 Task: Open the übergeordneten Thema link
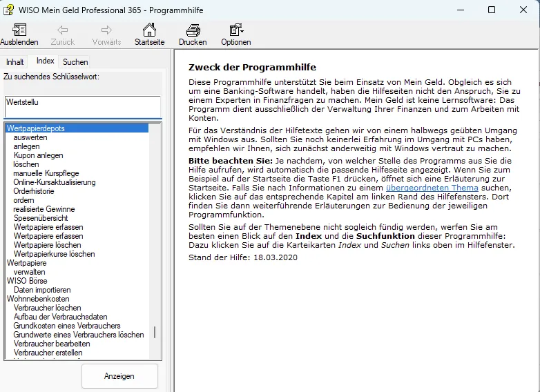[x=432, y=188]
